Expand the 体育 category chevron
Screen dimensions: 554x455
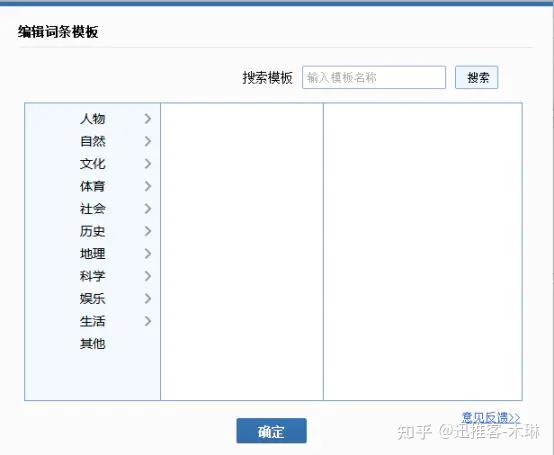[x=148, y=186]
